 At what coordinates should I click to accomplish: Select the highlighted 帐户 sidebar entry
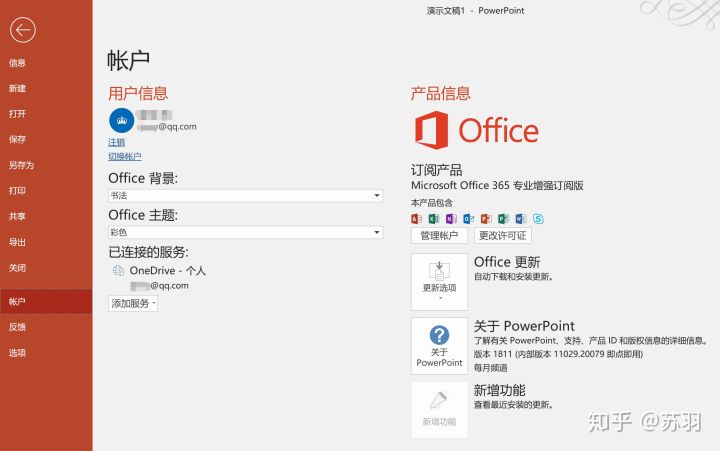click(x=46, y=301)
